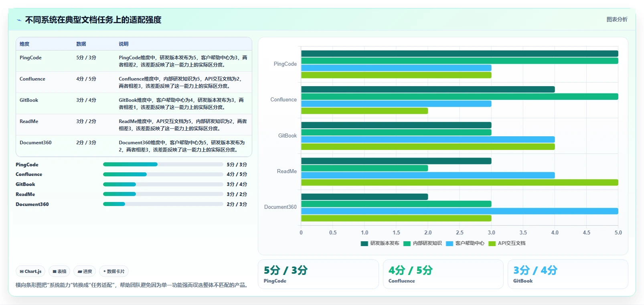Click the PingCode description text in the table
This screenshot has height=305, width=644.
pyautogui.click(x=183, y=61)
